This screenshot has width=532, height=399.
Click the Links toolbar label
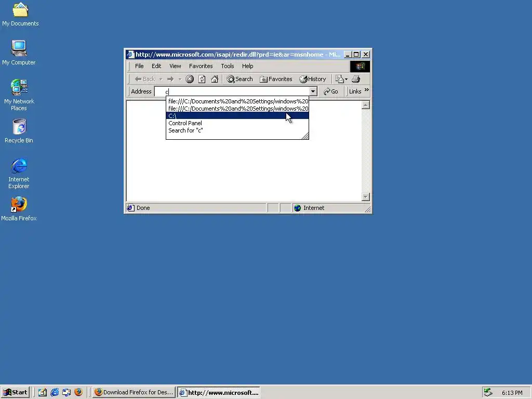coord(355,91)
